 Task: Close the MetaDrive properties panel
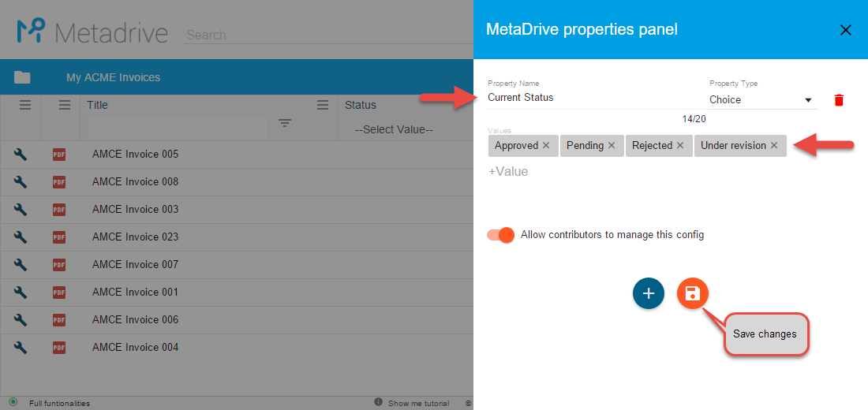845,30
